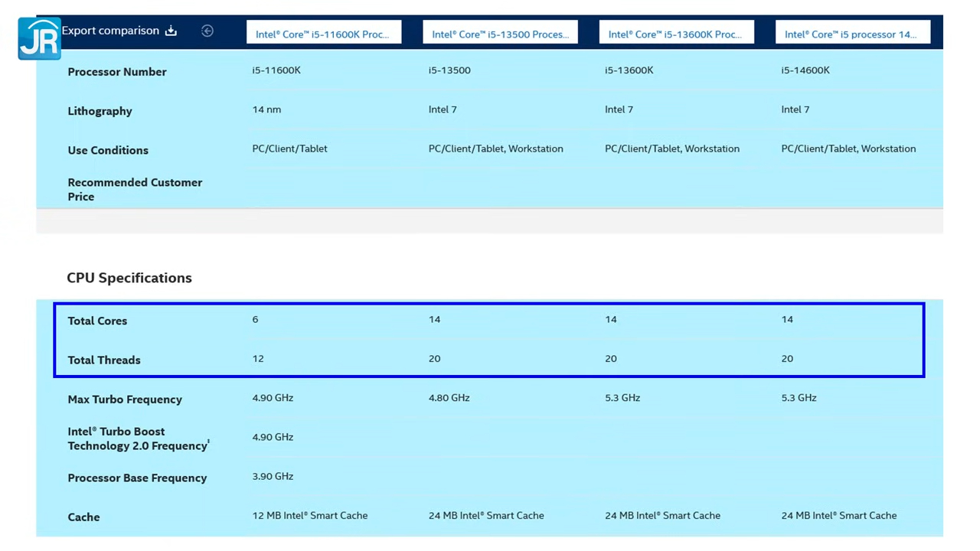The width and height of the screenshot is (980, 551).
Task: Click the Total Cores row label
Action: coord(97,321)
